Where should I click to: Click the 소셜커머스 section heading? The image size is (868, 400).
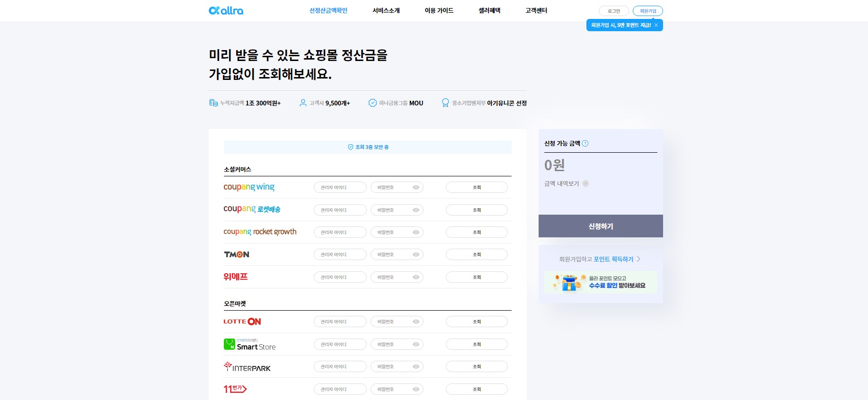click(x=238, y=169)
